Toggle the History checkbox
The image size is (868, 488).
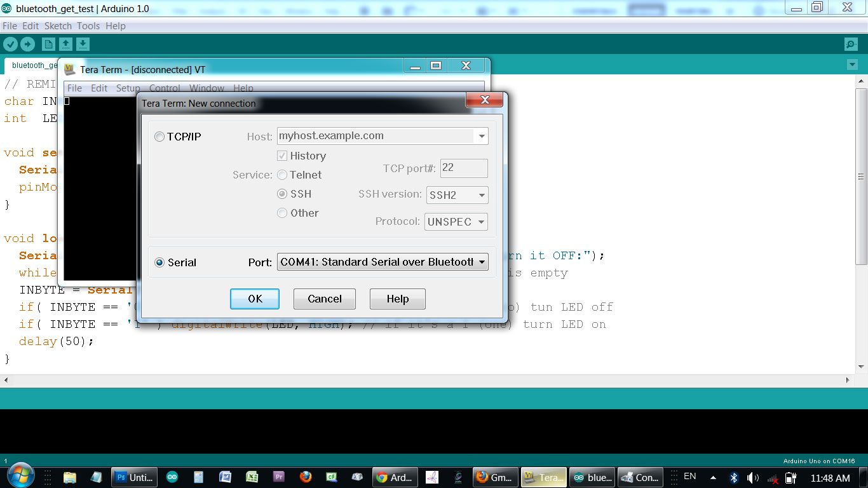click(x=281, y=156)
